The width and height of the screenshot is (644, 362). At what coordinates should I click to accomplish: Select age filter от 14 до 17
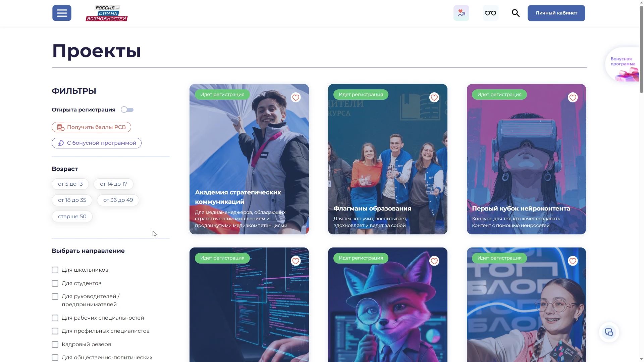[113, 184]
